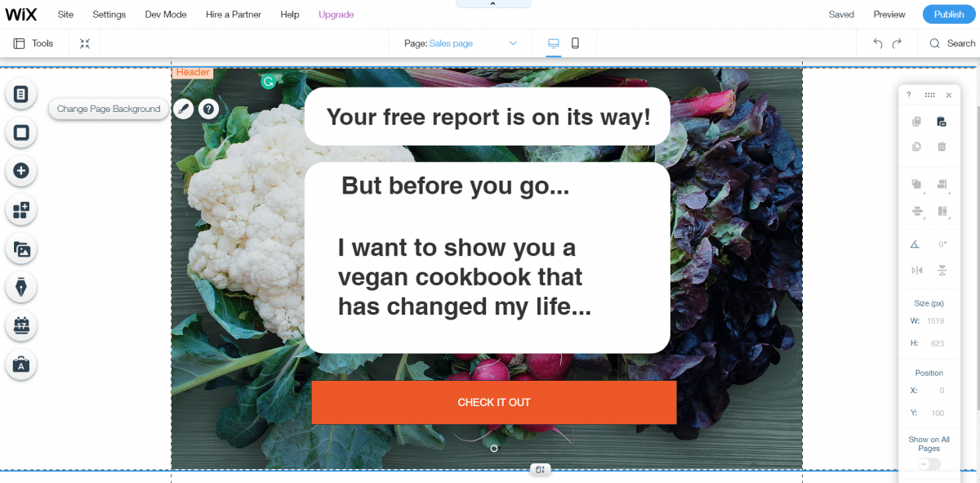Open the Dev Mode menu
The height and width of the screenshot is (483, 980).
click(166, 14)
